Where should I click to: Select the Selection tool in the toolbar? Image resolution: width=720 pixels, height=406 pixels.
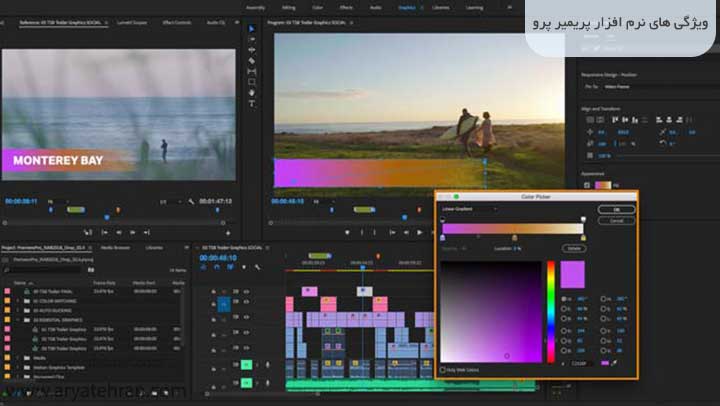click(251, 28)
